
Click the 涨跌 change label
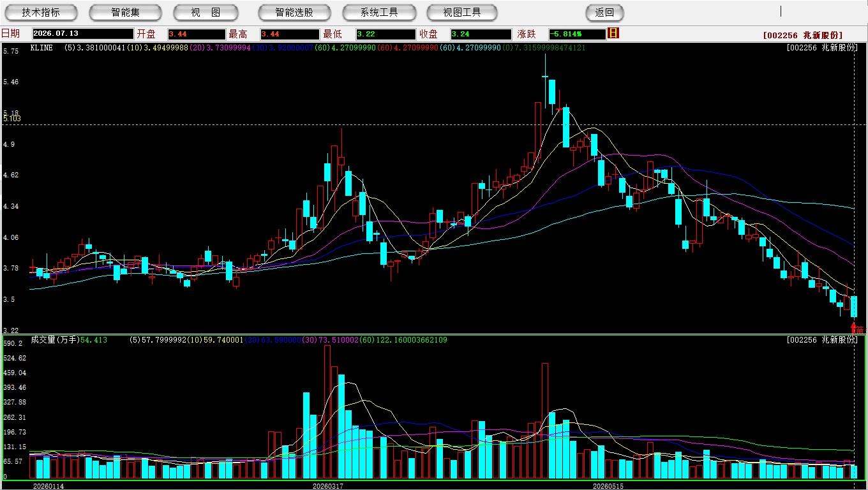pyautogui.click(x=527, y=34)
